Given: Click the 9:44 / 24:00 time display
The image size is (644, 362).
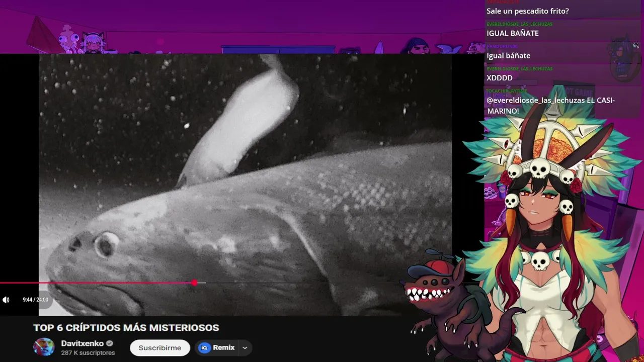Looking at the screenshot, I should click(35, 300).
